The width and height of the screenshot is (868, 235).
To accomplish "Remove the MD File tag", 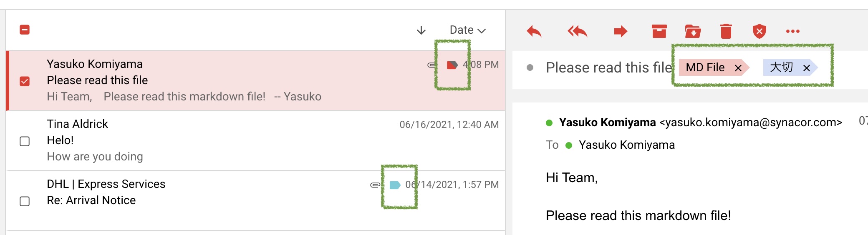I will (738, 68).
